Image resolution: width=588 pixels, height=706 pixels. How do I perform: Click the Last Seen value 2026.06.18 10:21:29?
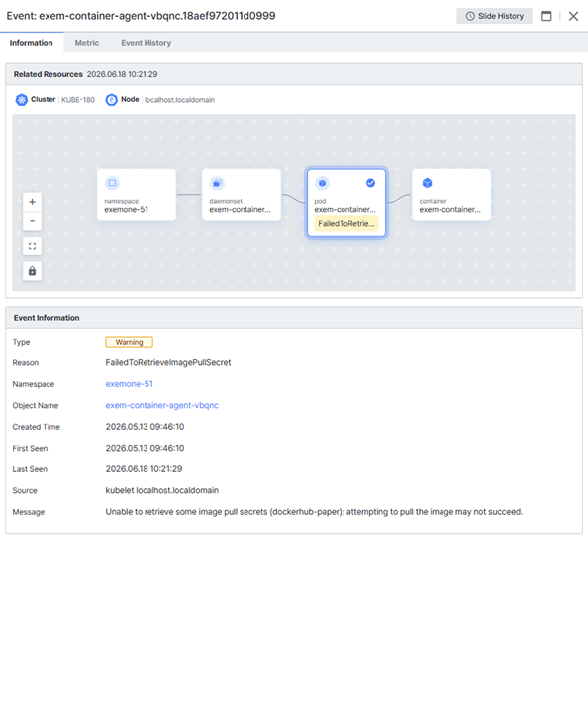145,469
